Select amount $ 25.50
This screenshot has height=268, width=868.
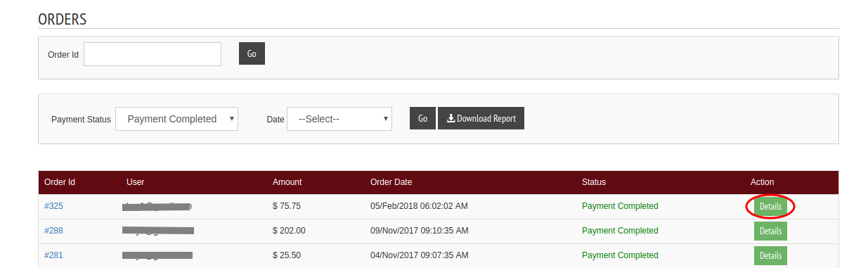287,255
